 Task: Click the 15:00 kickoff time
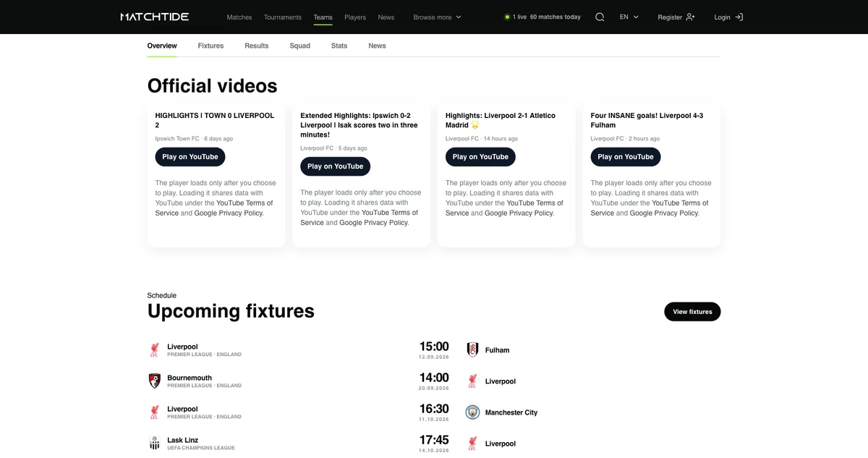pos(434,347)
